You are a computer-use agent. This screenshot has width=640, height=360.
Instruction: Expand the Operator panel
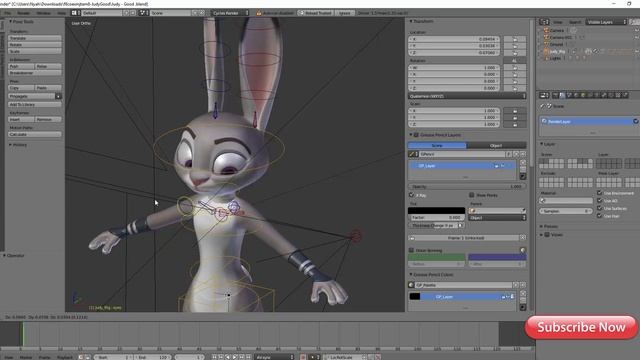pos(4,256)
